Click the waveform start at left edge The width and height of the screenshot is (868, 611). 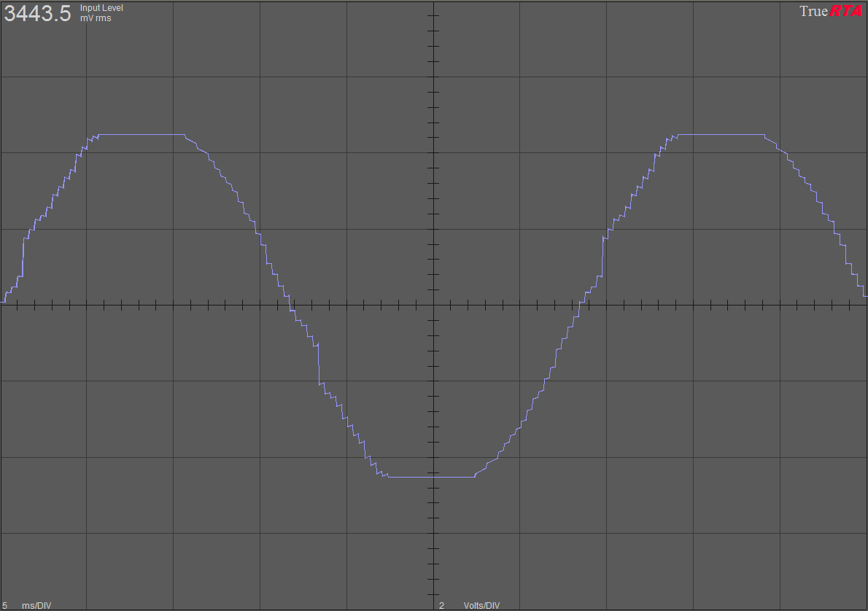[x=2, y=301]
